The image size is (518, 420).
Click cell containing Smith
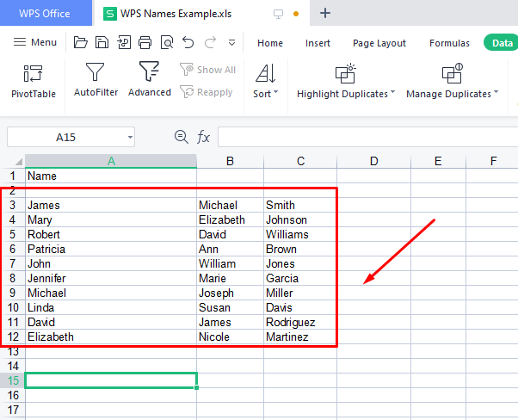pos(300,205)
